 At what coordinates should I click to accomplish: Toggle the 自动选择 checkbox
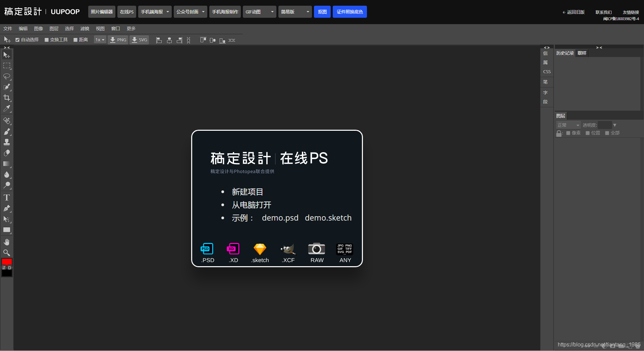click(x=17, y=40)
